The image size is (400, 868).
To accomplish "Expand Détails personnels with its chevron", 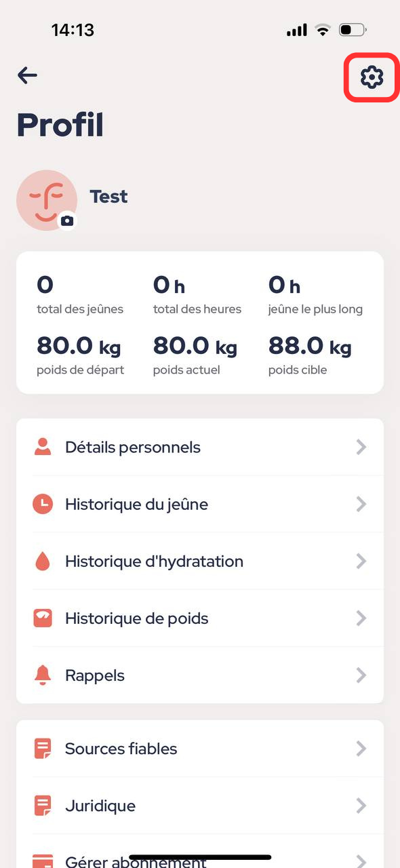I will 361,447.
